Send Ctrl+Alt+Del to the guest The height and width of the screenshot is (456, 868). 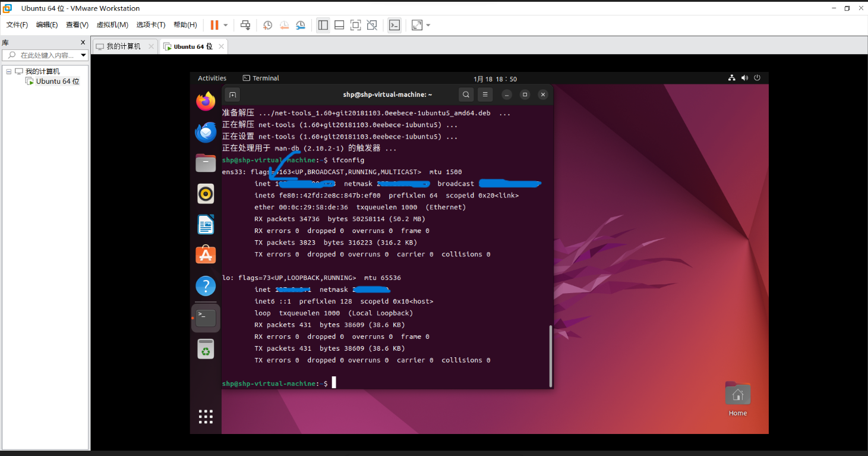click(245, 25)
